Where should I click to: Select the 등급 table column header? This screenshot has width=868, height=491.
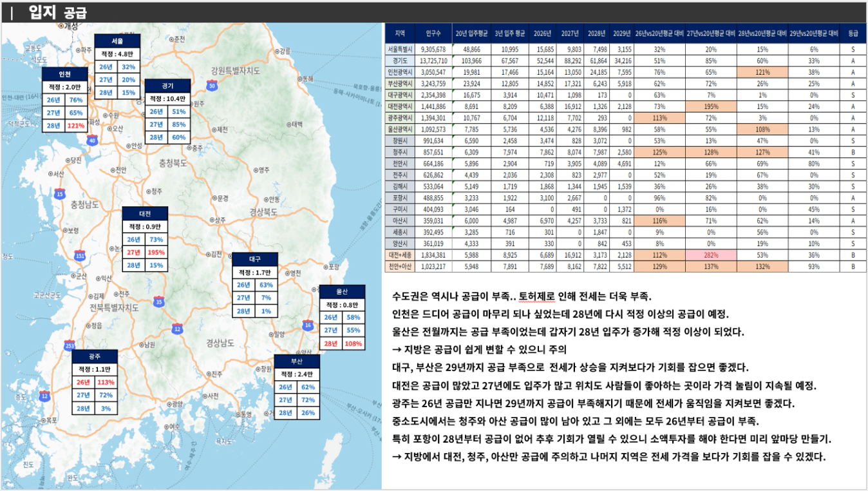(x=853, y=33)
